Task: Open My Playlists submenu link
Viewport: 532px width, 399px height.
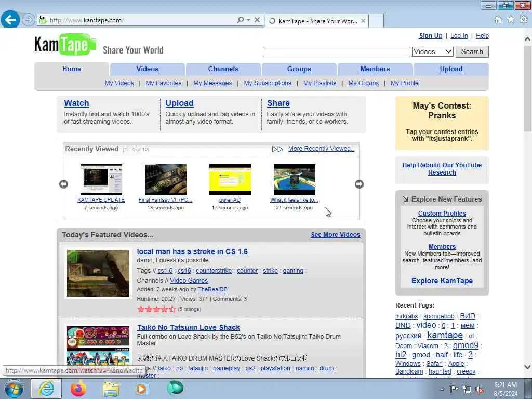Action: tap(320, 83)
